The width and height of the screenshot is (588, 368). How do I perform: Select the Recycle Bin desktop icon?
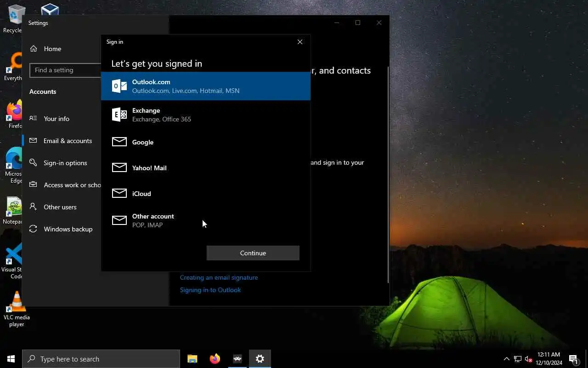point(14,19)
